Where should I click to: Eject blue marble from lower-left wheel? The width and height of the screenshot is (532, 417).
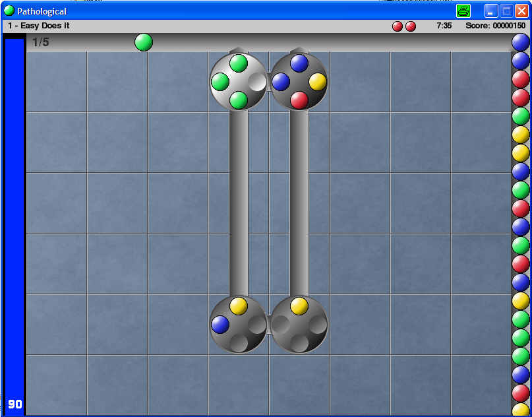click(220, 324)
